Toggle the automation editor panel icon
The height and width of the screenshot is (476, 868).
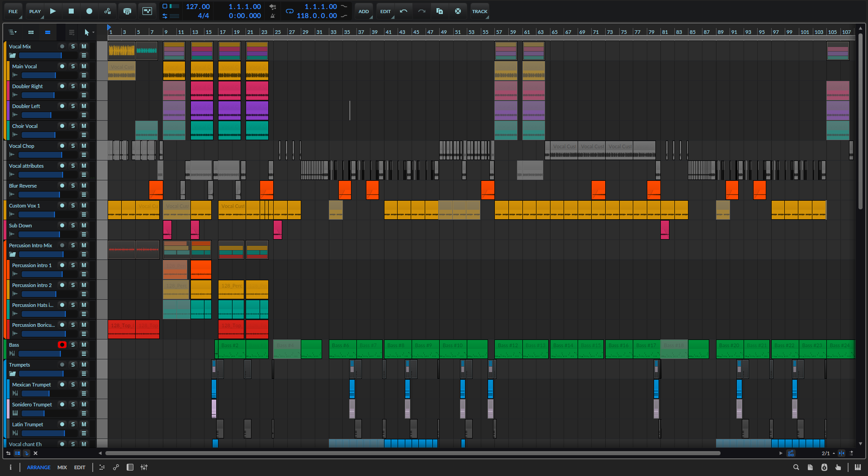116,467
